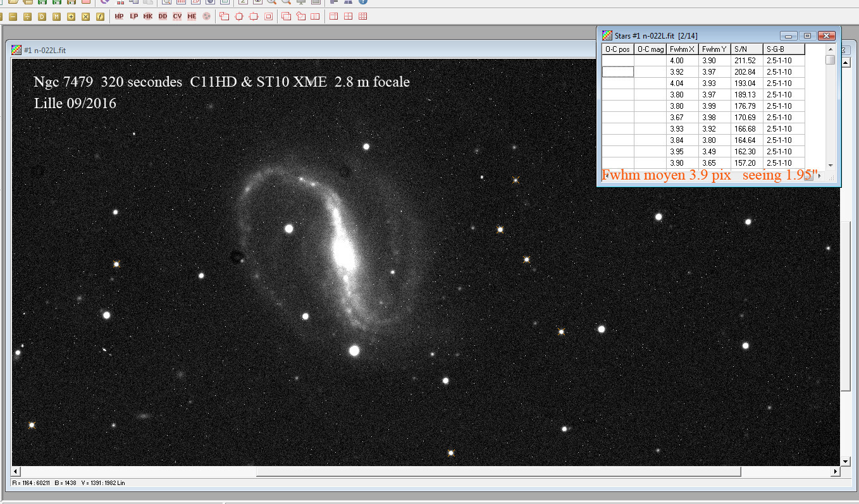Select the S/N cell reading 164.64
Viewport: 859px width, 504px height.
click(746, 140)
